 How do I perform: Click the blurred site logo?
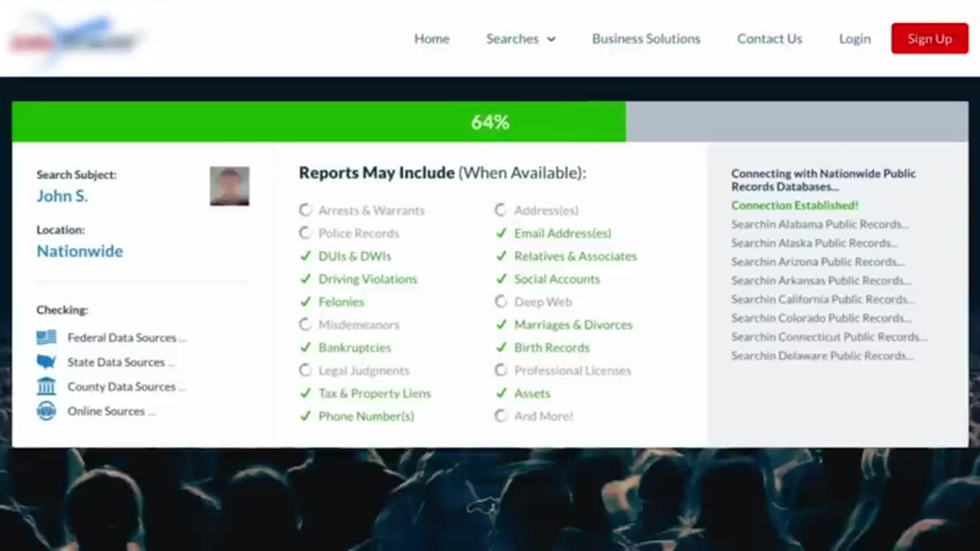74,39
